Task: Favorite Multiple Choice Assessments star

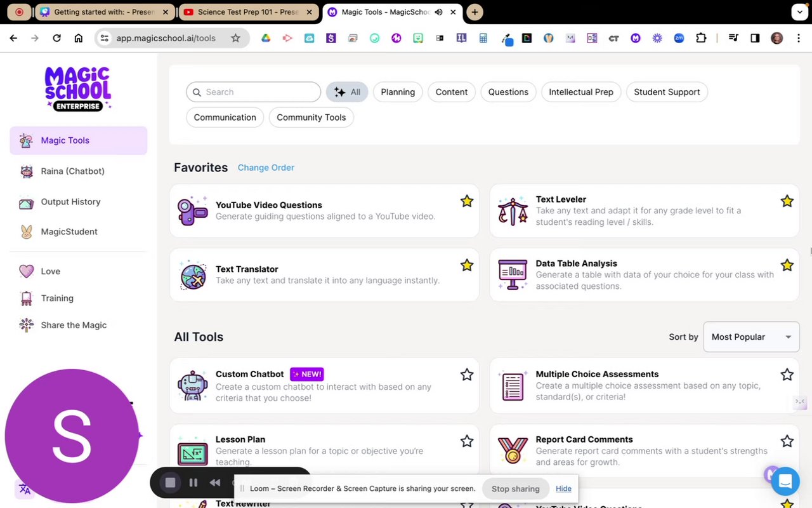Action: click(x=787, y=375)
